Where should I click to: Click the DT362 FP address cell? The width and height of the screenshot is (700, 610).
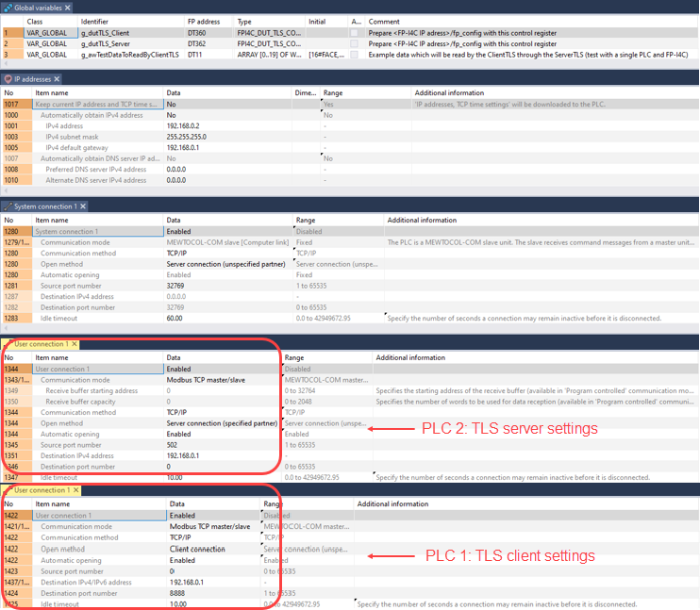(x=208, y=43)
